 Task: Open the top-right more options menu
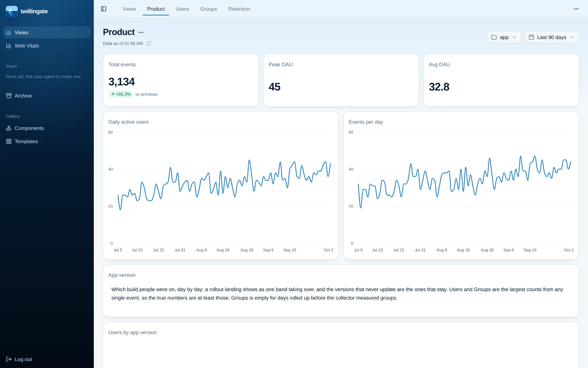[x=576, y=9]
